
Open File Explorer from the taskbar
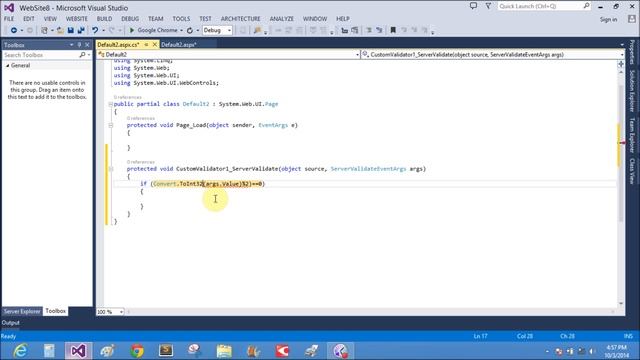224,351
